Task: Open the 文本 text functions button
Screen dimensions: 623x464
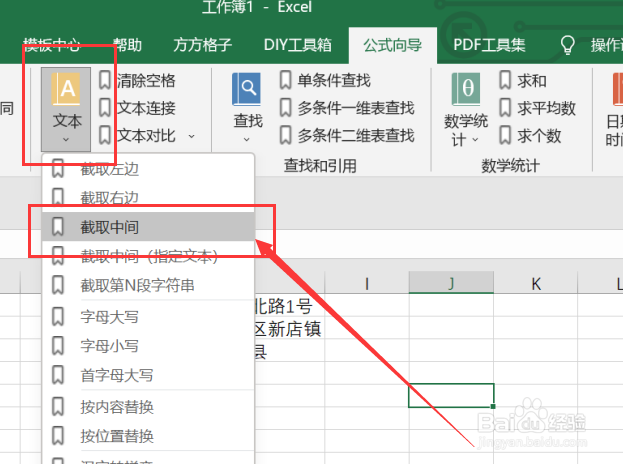Action: 66,108
